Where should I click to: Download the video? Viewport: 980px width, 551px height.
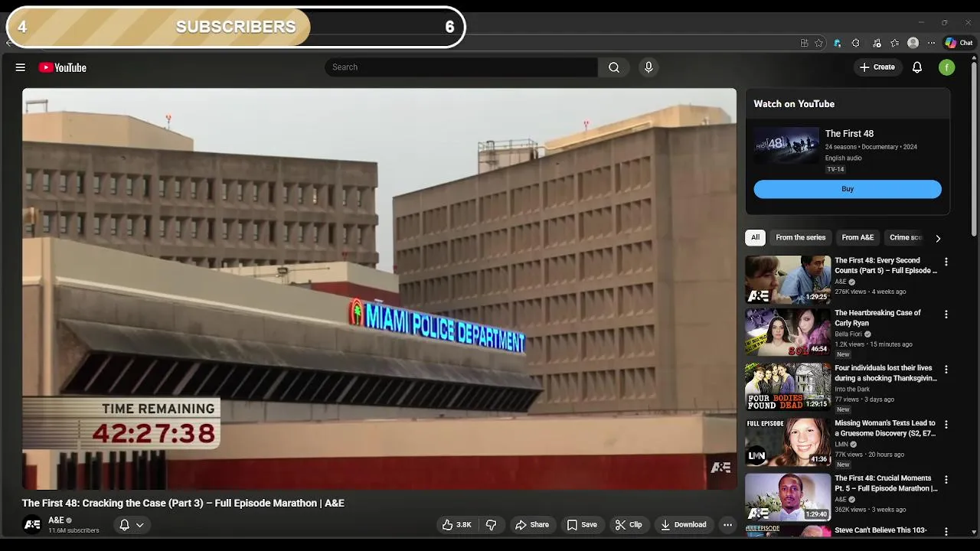click(x=684, y=525)
